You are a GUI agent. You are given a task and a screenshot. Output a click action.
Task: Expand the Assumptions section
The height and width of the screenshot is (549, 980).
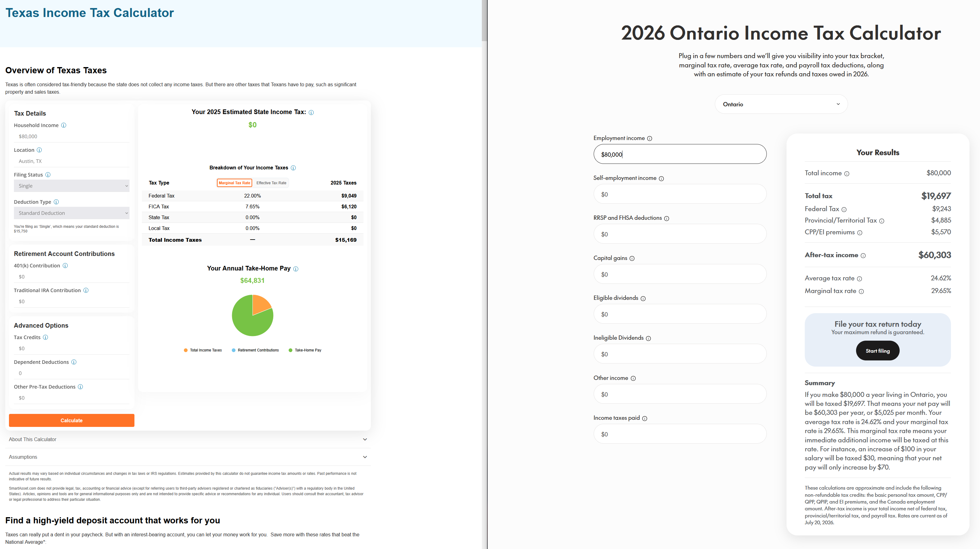pyautogui.click(x=188, y=457)
